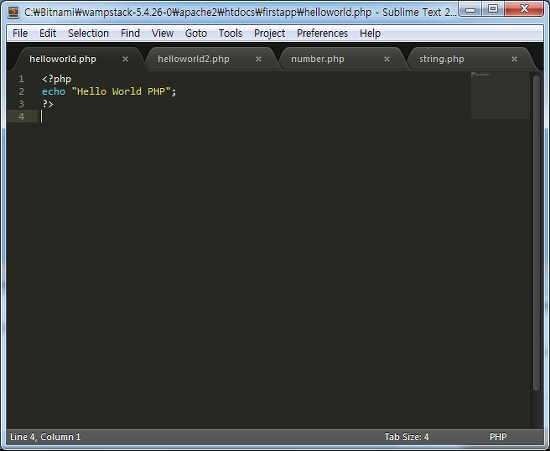Open the Edit menu

48,33
